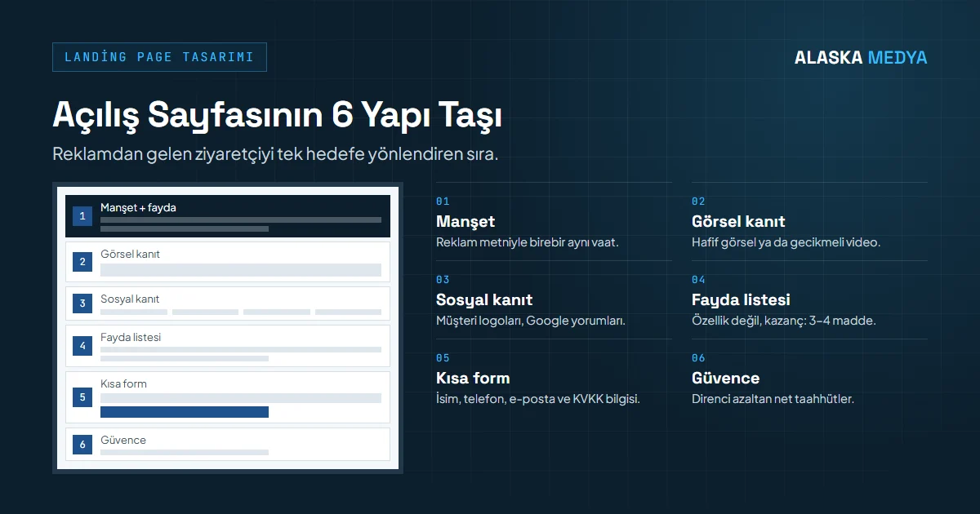Select text Reklam metniyle birebir aynı vaat.
Viewport: 980px width, 514px height.
pos(528,242)
